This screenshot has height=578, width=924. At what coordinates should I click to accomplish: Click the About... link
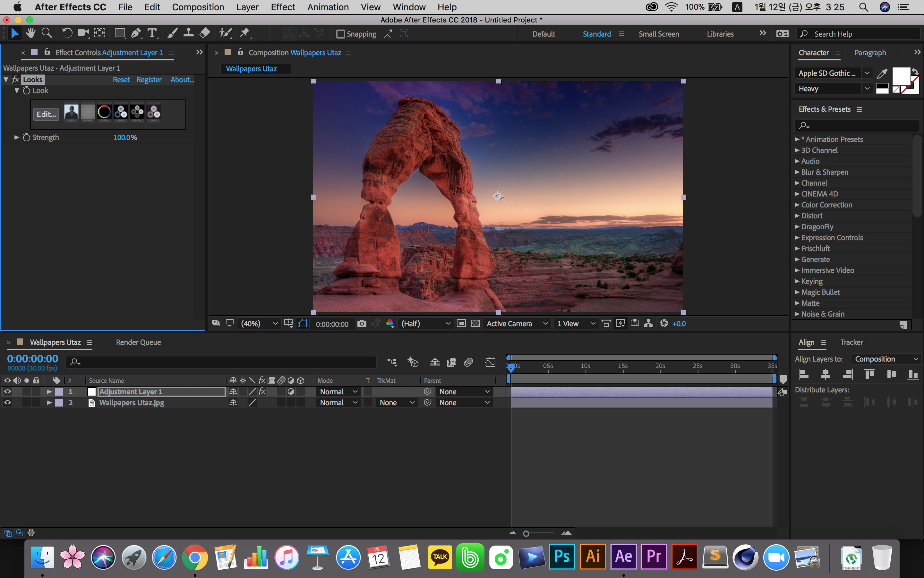(x=182, y=80)
